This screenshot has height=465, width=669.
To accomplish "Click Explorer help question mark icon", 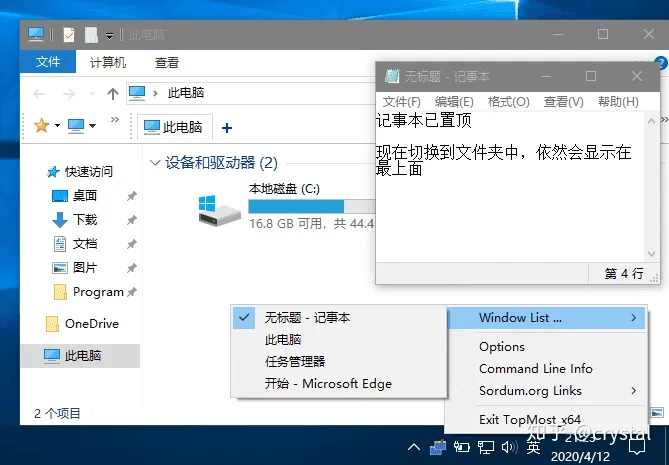I will (661, 63).
